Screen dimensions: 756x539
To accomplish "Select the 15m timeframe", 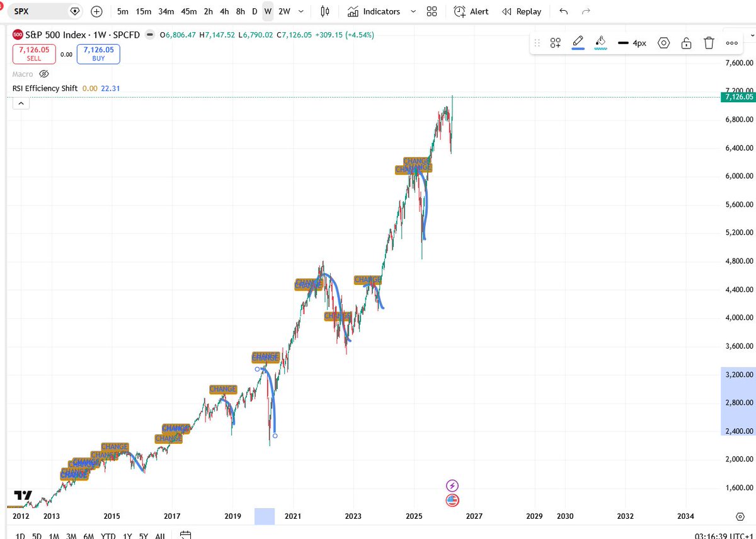I will [x=144, y=11].
